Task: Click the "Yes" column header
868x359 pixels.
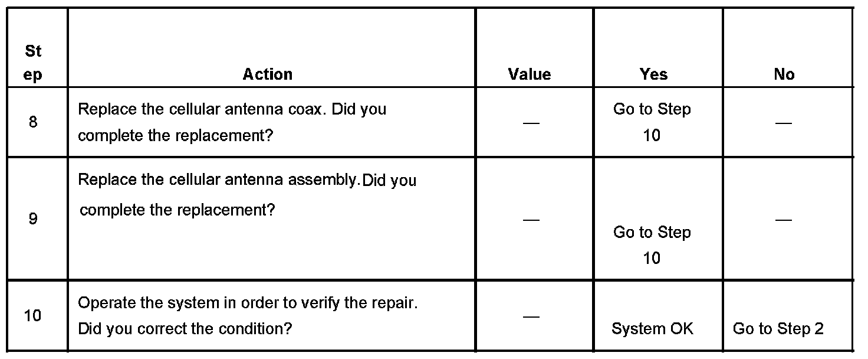Action: pos(653,74)
